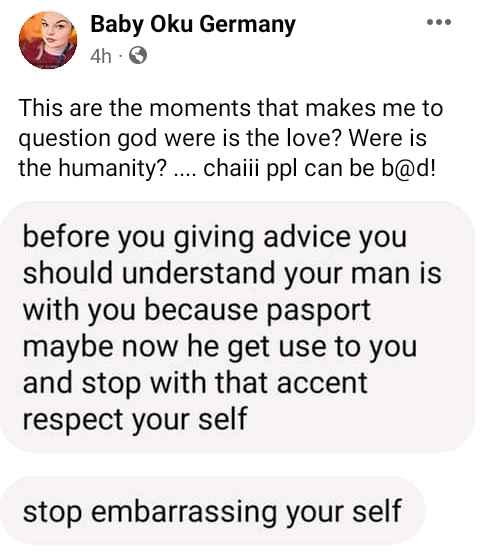Click the word 'Germany' in the poster name
The height and width of the screenshot is (554, 480).
(x=247, y=25)
